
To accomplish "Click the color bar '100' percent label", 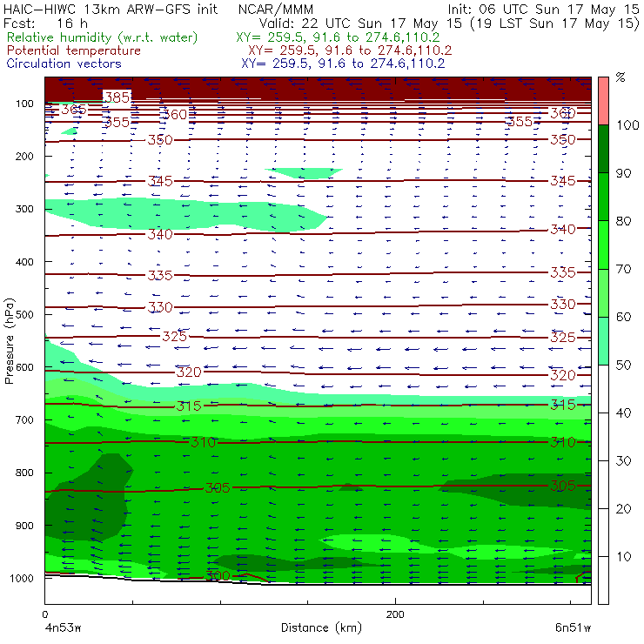I will [x=627, y=124].
